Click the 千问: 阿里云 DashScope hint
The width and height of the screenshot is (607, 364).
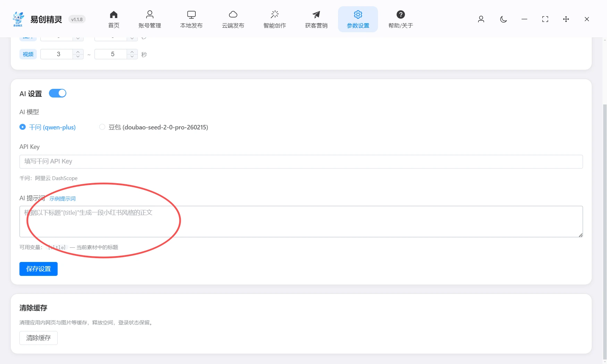(49, 178)
